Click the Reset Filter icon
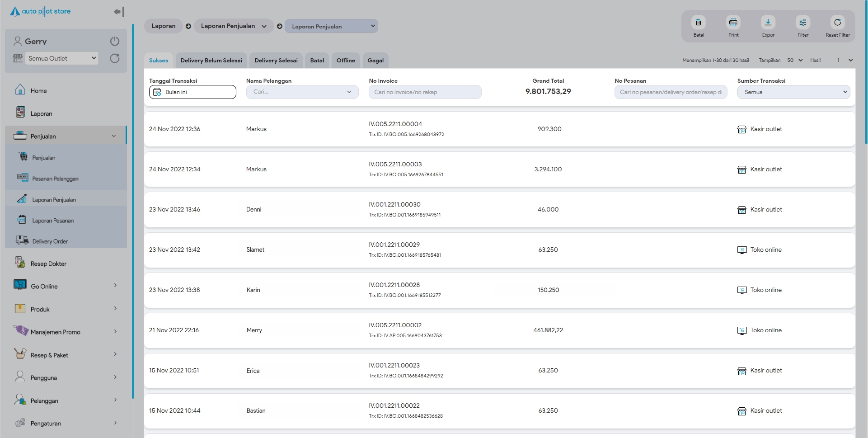 [x=837, y=23]
